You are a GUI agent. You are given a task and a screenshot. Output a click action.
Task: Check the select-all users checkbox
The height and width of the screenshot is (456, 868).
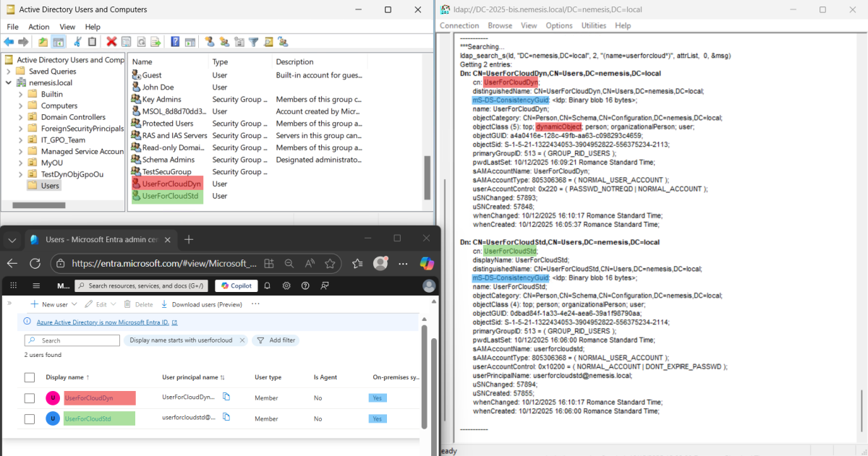tap(29, 377)
